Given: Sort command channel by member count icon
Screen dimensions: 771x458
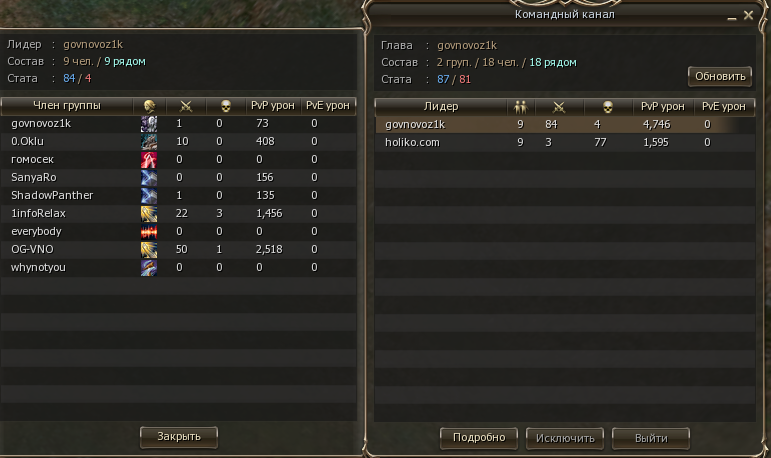Looking at the screenshot, I should pos(520,107).
